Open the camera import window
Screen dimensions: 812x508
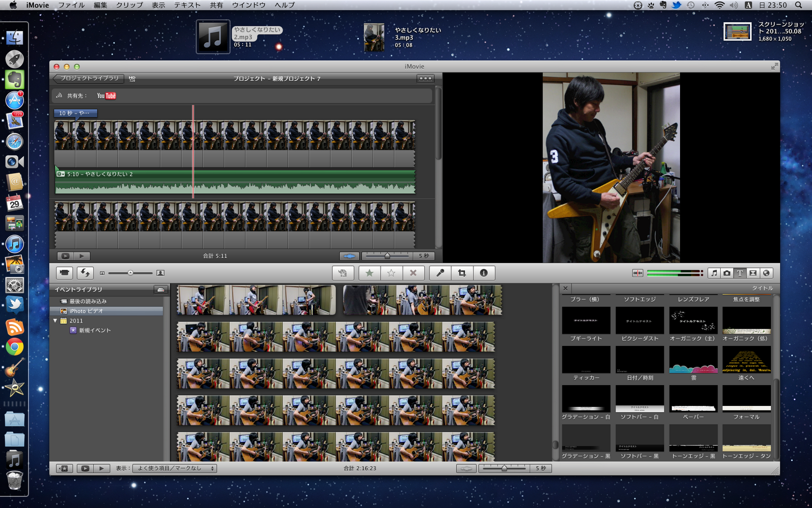point(64,273)
